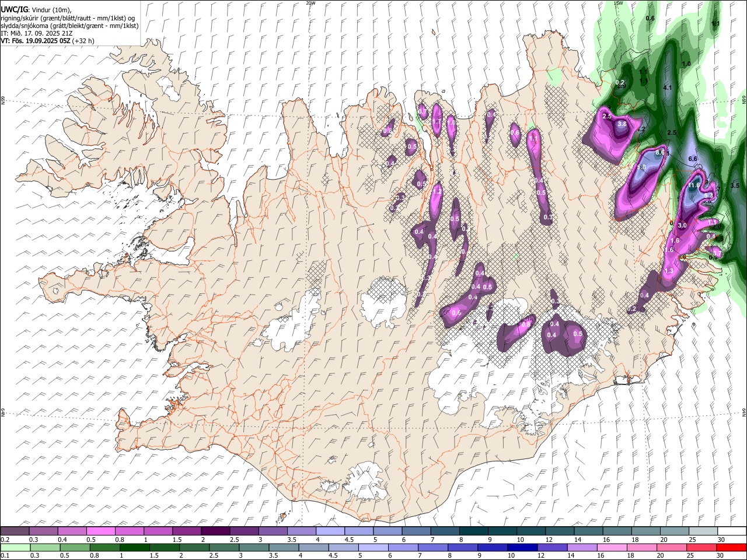This screenshot has width=747, height=560.
Task: Click the '20W' longitude label
Action: point(310,3)
